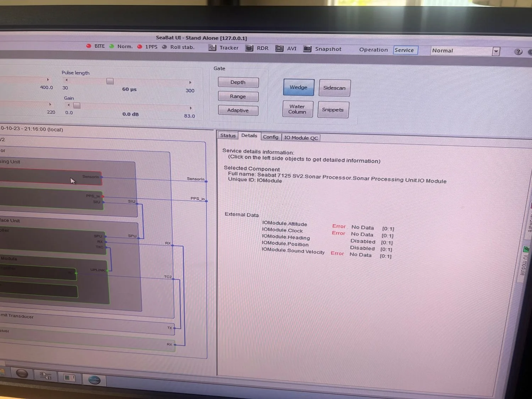Viewport: 532px width, 399px height.
Task: Select the block with SPU, RX, TXC ports
Action: [52, 241]
